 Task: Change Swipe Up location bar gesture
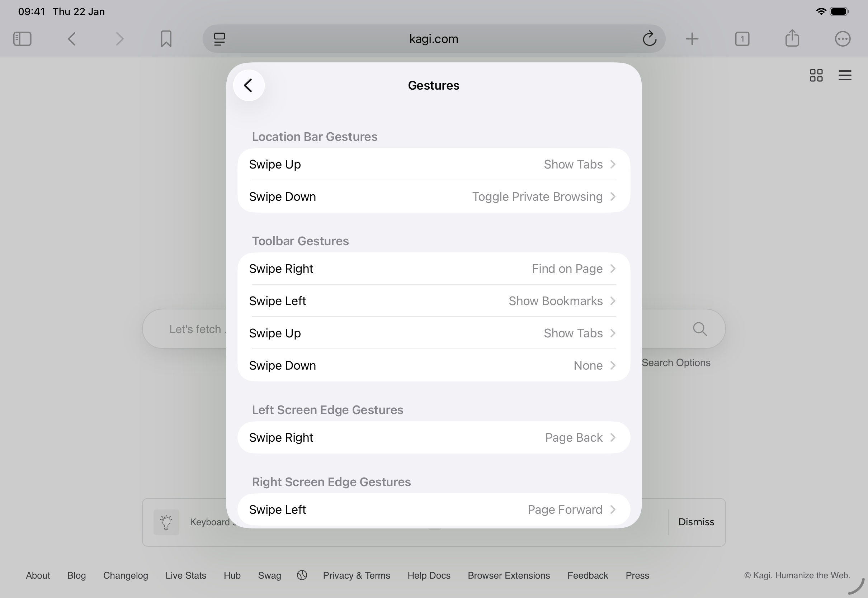click(433, 164)
